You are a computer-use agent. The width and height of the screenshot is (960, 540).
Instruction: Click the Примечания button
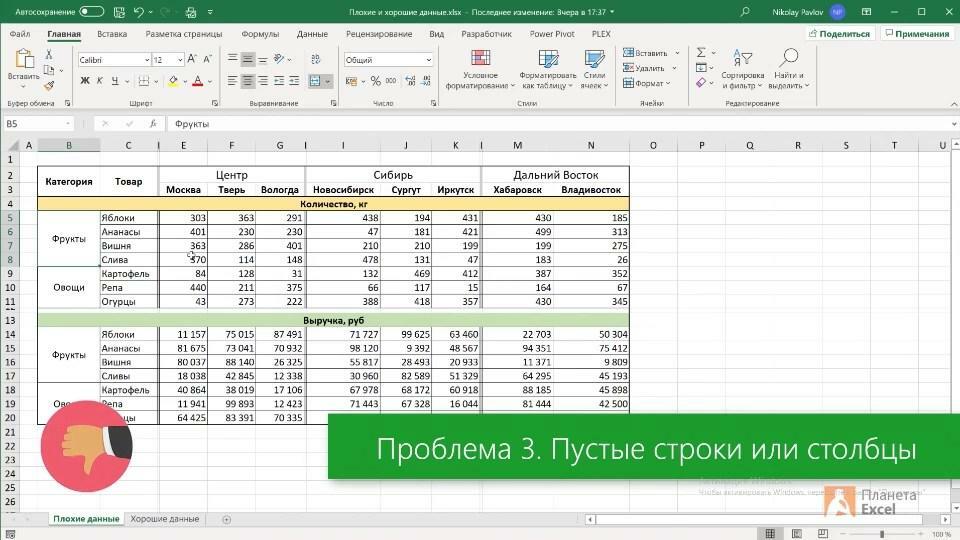tap(916, 33)
